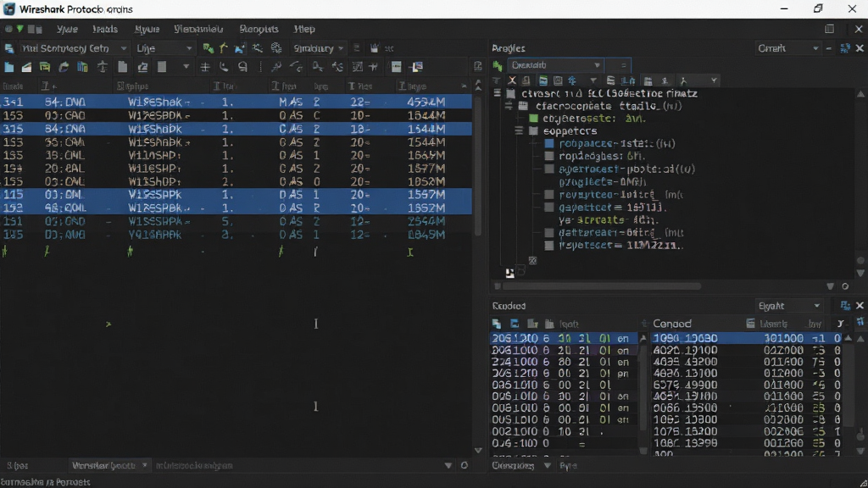Click the first blue icon under Rendred title
This screenshot has width=868, height=488.
(x=497, y=324)
